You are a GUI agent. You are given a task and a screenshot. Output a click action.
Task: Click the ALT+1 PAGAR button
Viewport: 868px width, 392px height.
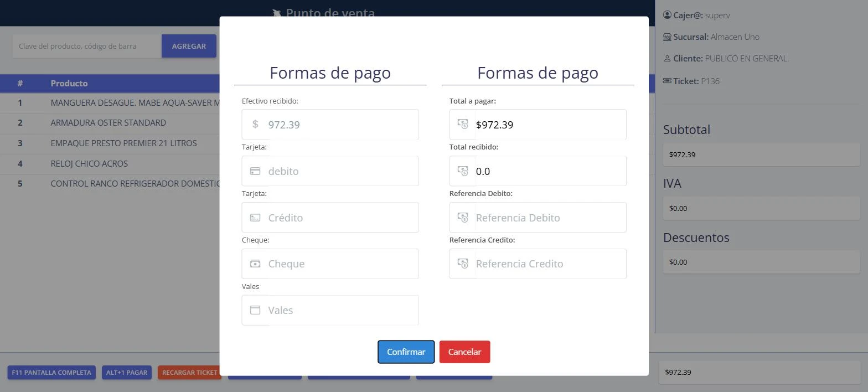pos(127,373)
